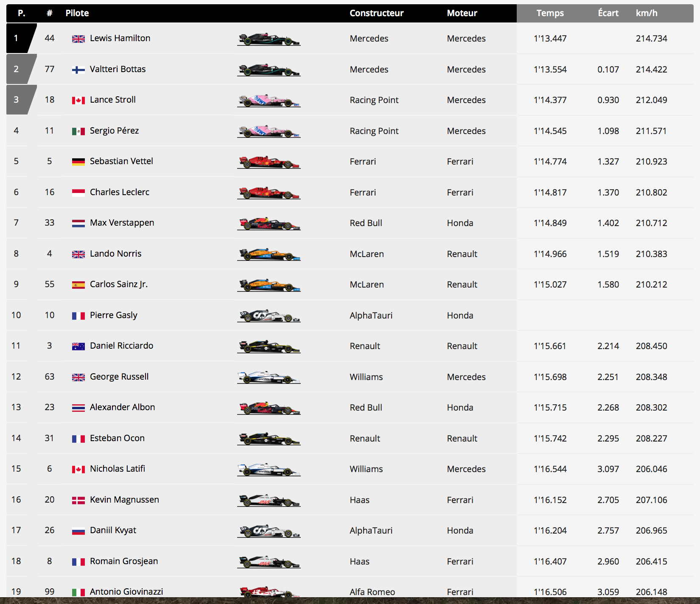Image resolution: width=700 pixels, height=604 pixels.
Task: Click the Moteur column header
Action: pyautogui.click(x=462, y=13)
